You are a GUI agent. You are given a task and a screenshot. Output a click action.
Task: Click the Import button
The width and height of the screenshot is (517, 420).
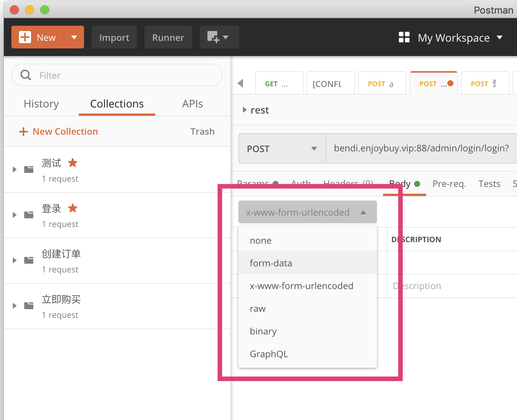point(114,37)
